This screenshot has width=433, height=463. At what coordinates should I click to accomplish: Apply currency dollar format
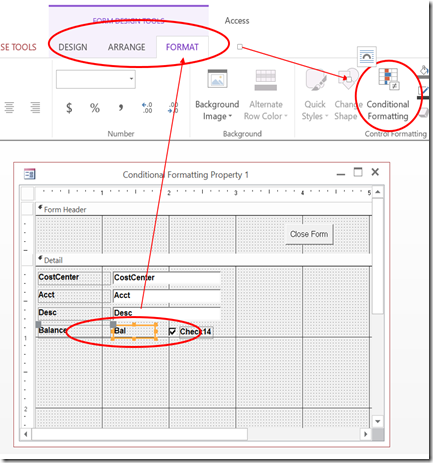tap(69, 108)
